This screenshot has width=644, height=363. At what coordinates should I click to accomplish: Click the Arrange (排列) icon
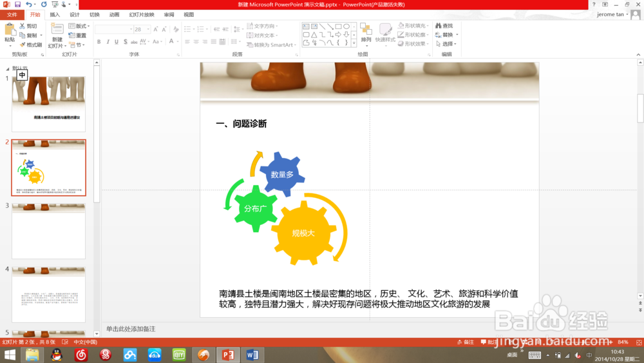pos(366,29)
